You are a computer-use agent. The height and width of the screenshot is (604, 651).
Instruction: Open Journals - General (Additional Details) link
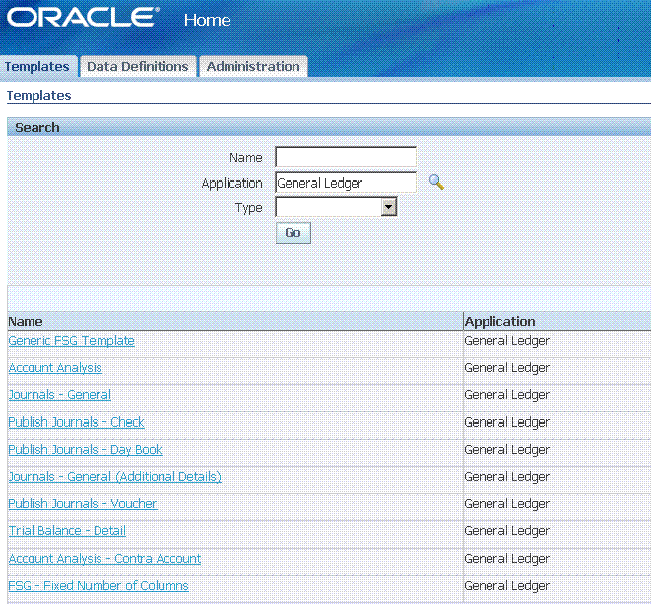coord(115,477)
